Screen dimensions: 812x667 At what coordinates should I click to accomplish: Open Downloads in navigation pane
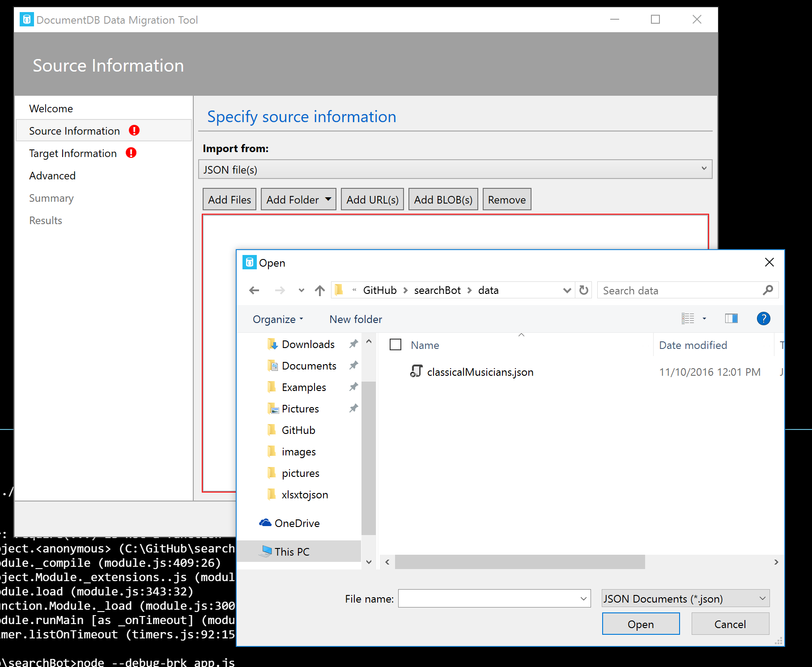coord(308,344)
